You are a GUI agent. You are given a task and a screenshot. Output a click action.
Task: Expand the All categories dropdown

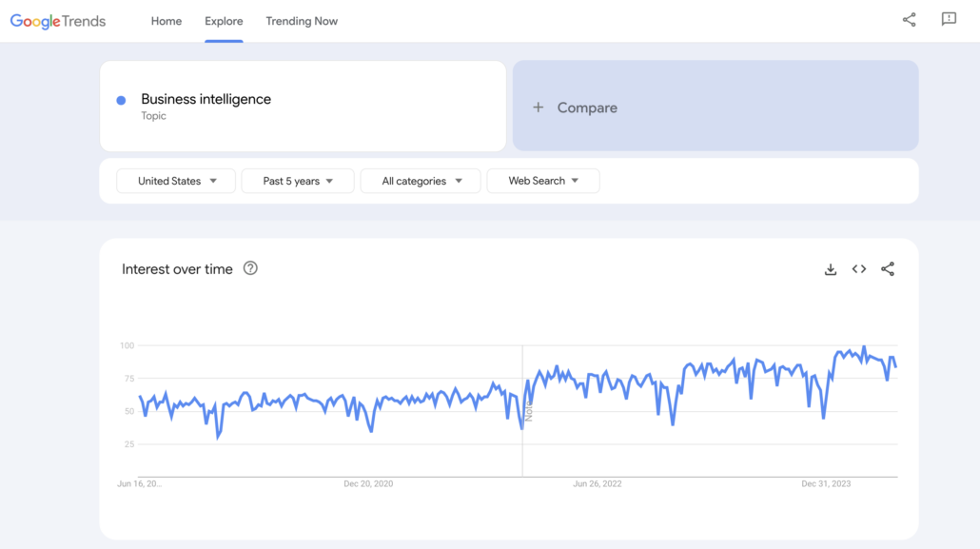pyautogui.click(x=421, y=181)
